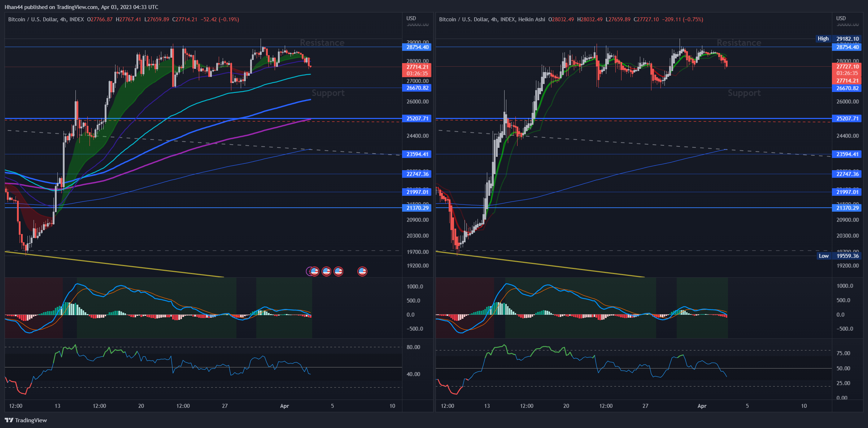Viewport: 868px width, 428px height.
Task: Click the 27714.21 current price label on the left chart
Action: [x=417, y=67]
